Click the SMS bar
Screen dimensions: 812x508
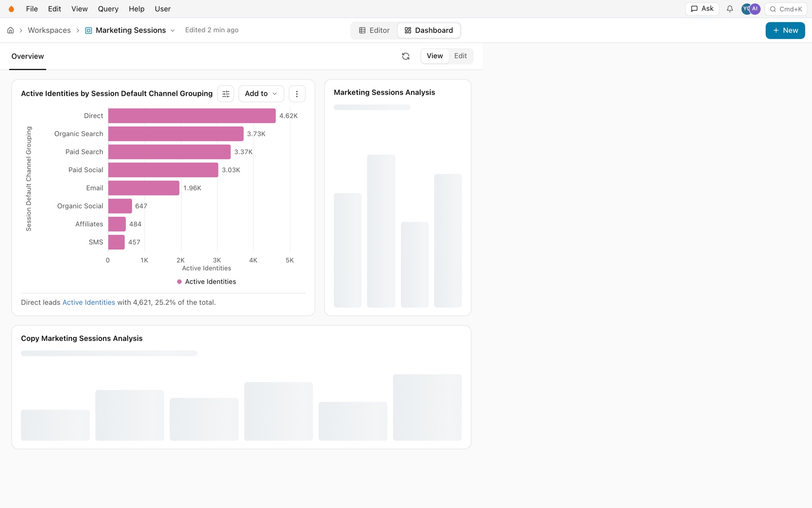116,242
